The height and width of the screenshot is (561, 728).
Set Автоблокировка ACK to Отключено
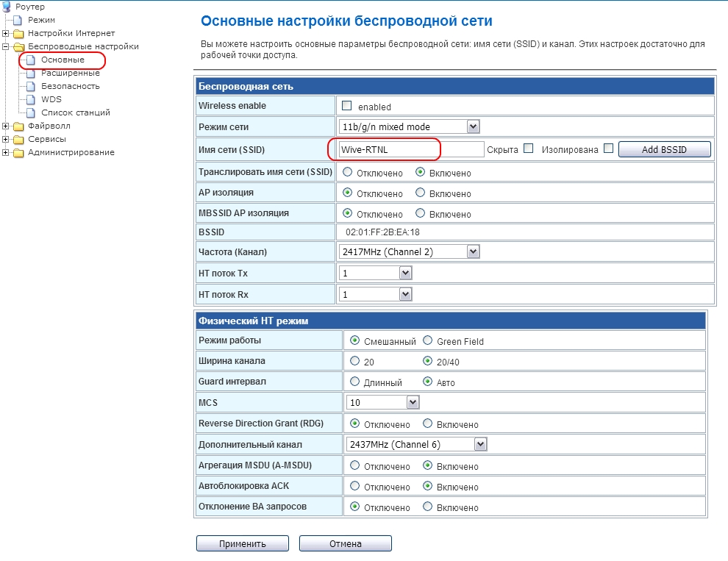pyautogui.click(x=354, y=486)
